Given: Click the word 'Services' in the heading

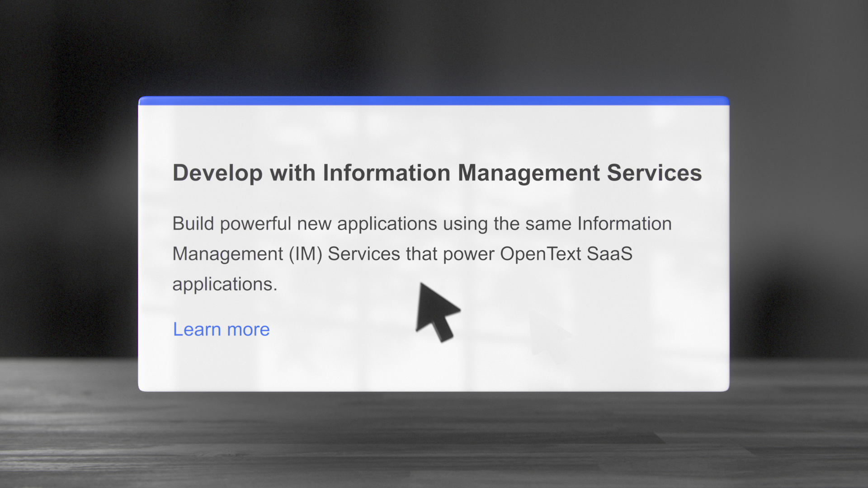Looking at the screenshot, I should (x=654, y=173).
